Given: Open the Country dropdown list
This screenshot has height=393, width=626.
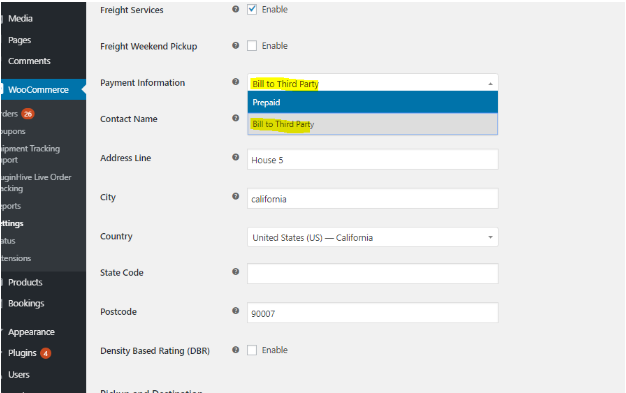Looking at the screenshot, I should (x=372, y=237).
